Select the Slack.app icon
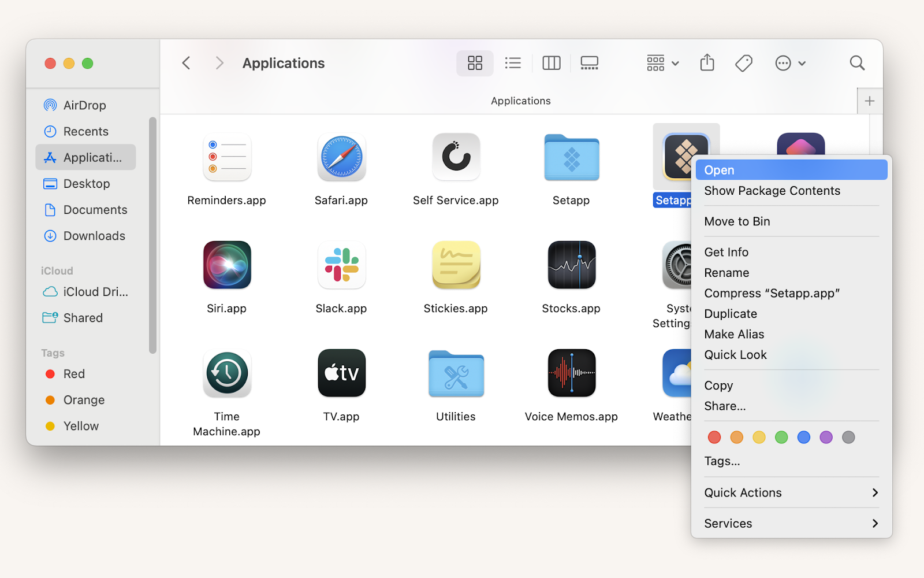924x578 pixels. (341, 265)
